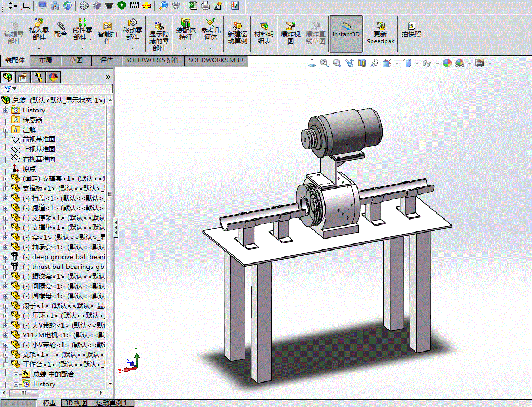
Task: Click Zoom to Area in view toolbar
Action: [336, 63]
